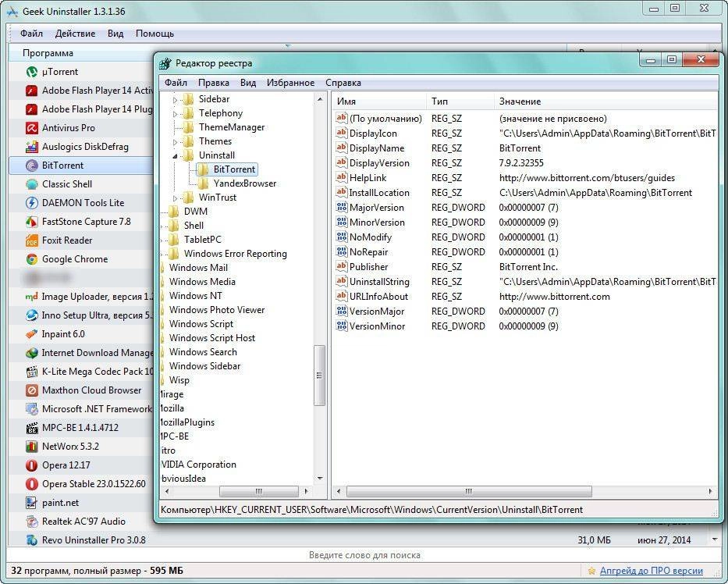Open Избранное menu in Registry Editor

pyautogui.click(x=290, y=83)
